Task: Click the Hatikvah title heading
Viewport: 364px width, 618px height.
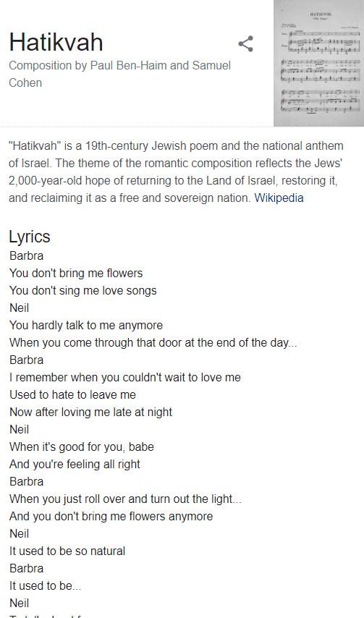Action: 56,42
